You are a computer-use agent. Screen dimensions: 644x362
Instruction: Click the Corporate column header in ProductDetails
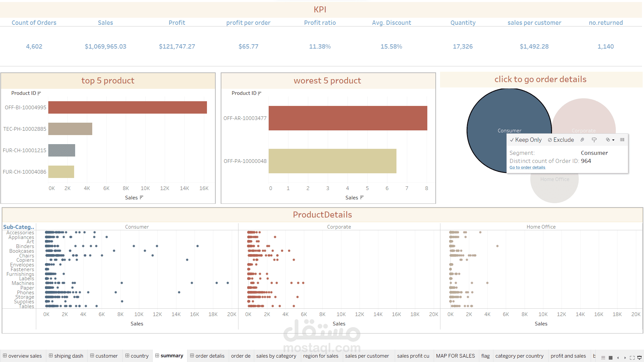click(x=339, y=227)
